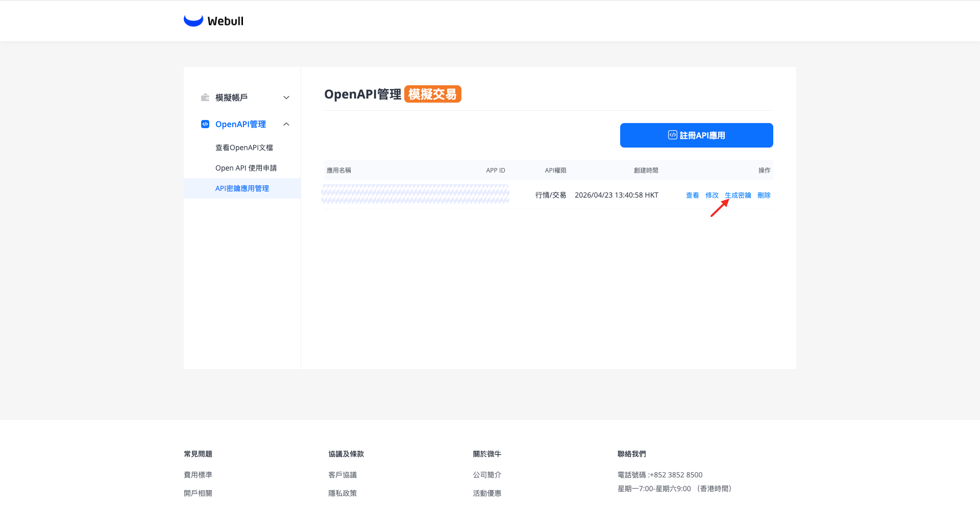
Task: Click 刪除 to delete the app
Action: (764, 195)
